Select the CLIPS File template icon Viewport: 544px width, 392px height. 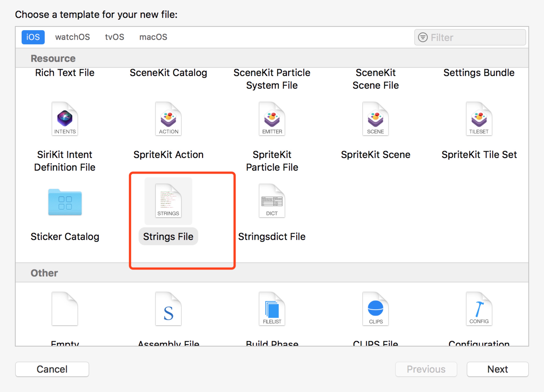pyautogui.click(x=375, y=309)
